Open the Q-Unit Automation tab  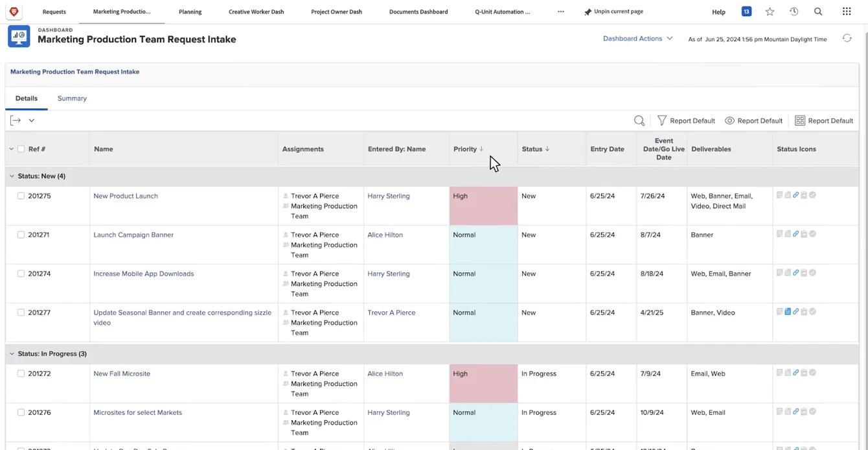pyautogui.click(x=503, y=12)
